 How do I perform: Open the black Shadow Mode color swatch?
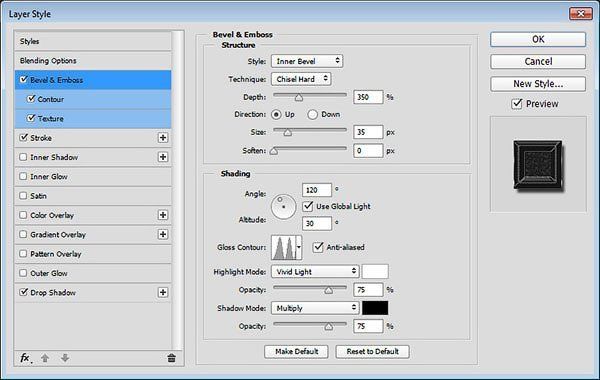click(x=375, y=308)
